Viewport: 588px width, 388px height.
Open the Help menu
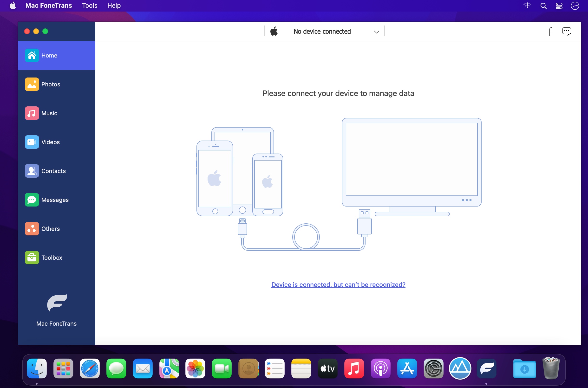tap(114, 6)
